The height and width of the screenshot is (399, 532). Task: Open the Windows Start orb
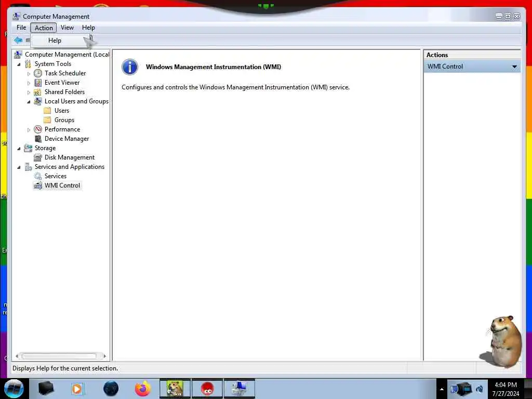(14, 389)
